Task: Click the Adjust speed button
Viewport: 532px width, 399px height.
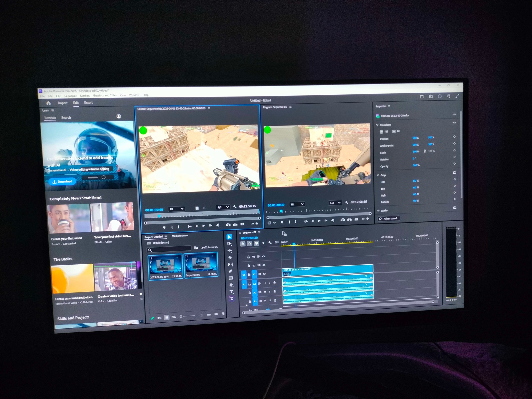Action: (389, 219)
